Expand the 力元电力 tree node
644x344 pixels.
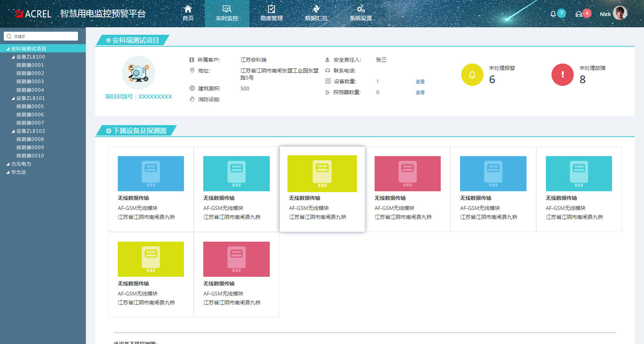[8, 164]
